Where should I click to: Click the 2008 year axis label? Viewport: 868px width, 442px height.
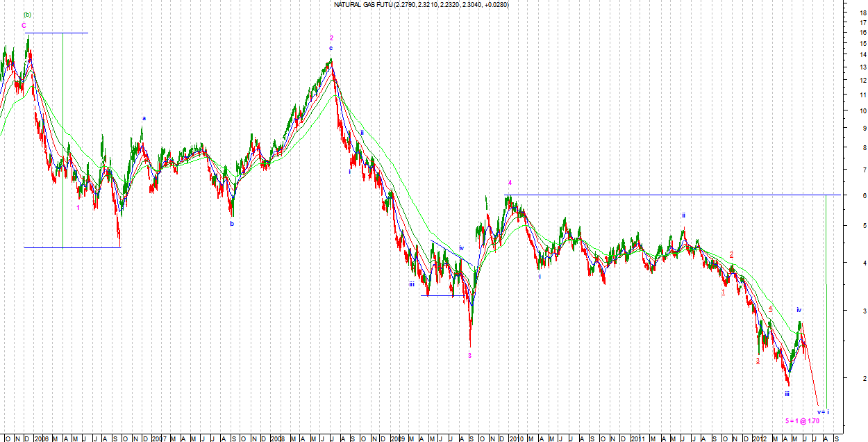pyautogui.click(x=277, y=438)
